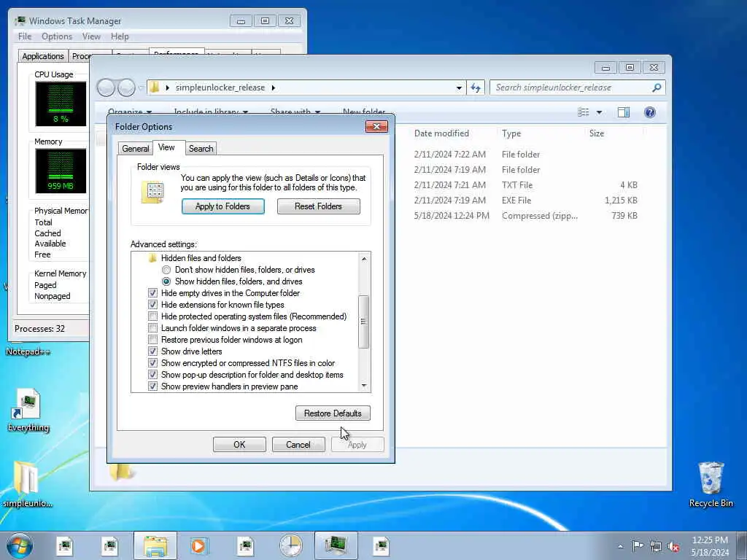Viewport: 747px width, 560px height.
Task: Uncheck Hide extensions for known file types
Action: point(152,305)
